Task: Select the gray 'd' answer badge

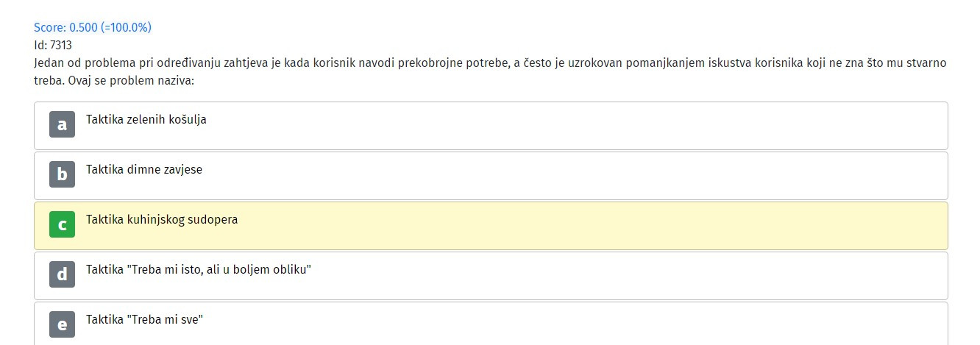Action: (x=62, y=274)
